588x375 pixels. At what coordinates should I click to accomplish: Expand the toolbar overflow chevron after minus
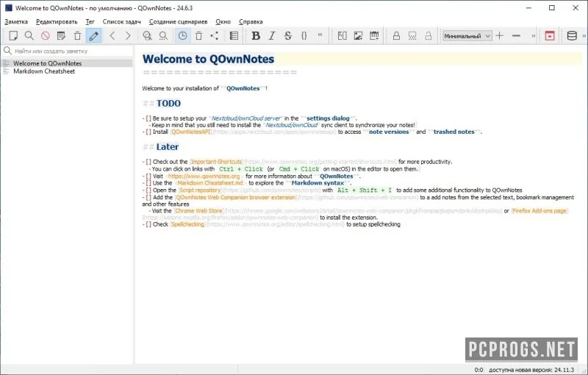pos(534,36)
